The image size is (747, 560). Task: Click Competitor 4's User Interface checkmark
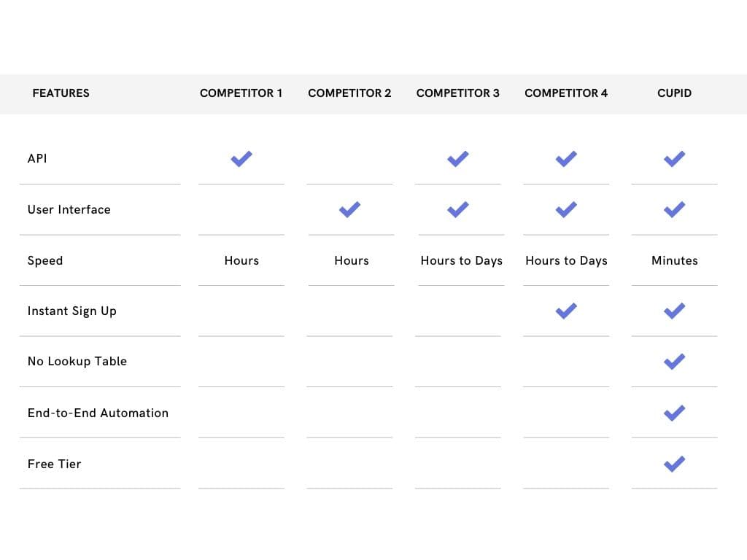566,209
